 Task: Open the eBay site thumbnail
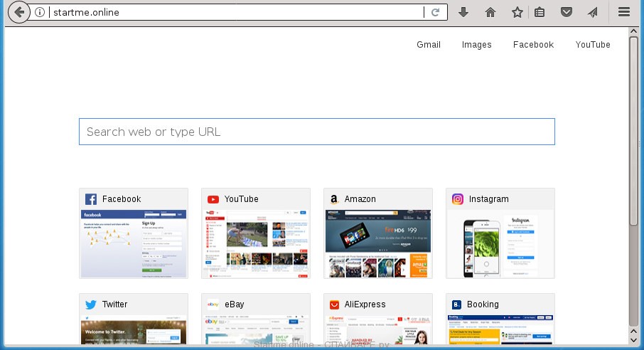(x=255, y=330)
